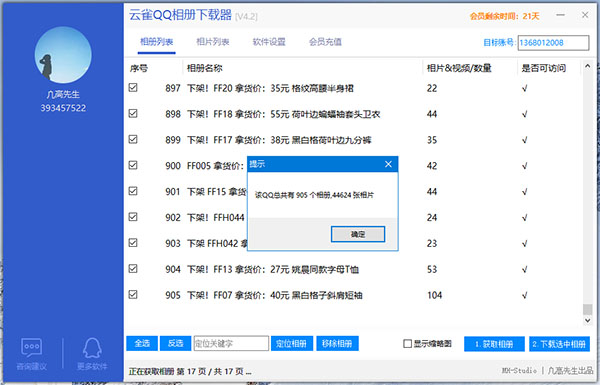Screen dimensions: 600x385
Task: Click the 目标账号 input field
Action: (x=553, y=42)
